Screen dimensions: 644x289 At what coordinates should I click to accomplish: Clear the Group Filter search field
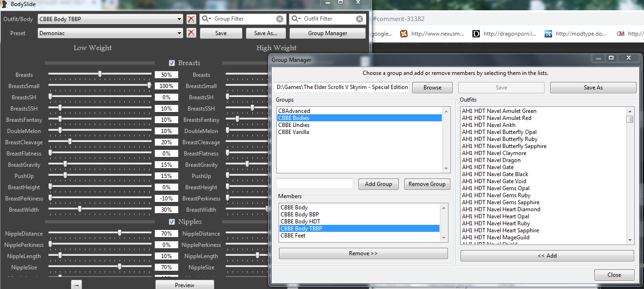[280, 19]
